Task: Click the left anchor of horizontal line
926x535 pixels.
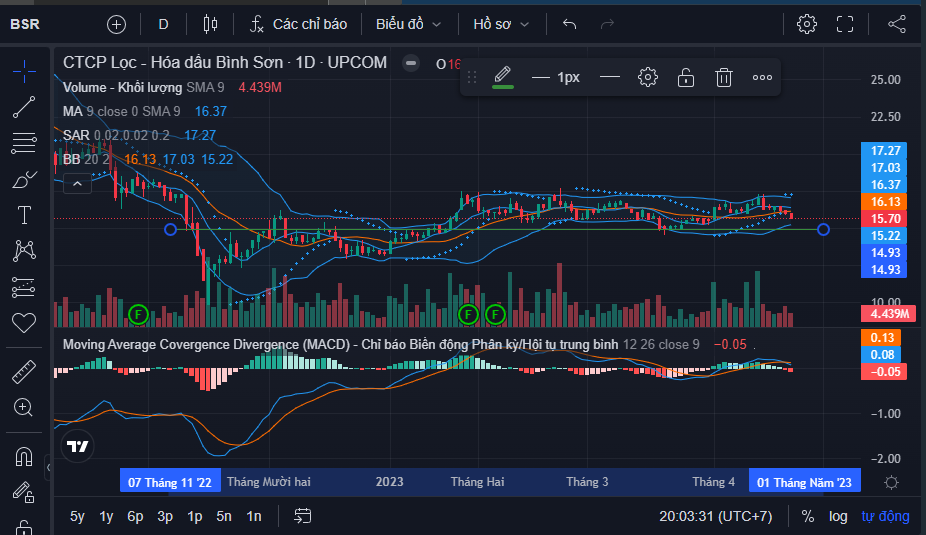Action: 170,229
